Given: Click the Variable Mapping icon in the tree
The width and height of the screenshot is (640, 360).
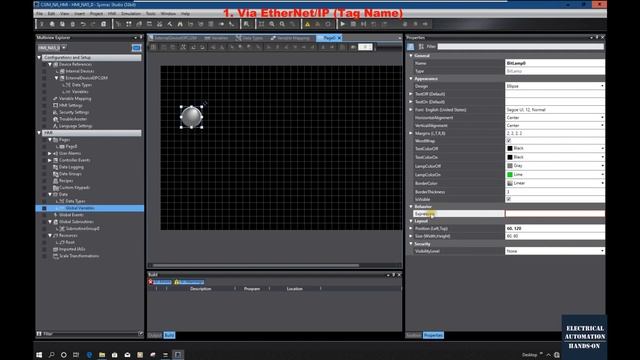Looking at the screenshot, I should (55, 98).
